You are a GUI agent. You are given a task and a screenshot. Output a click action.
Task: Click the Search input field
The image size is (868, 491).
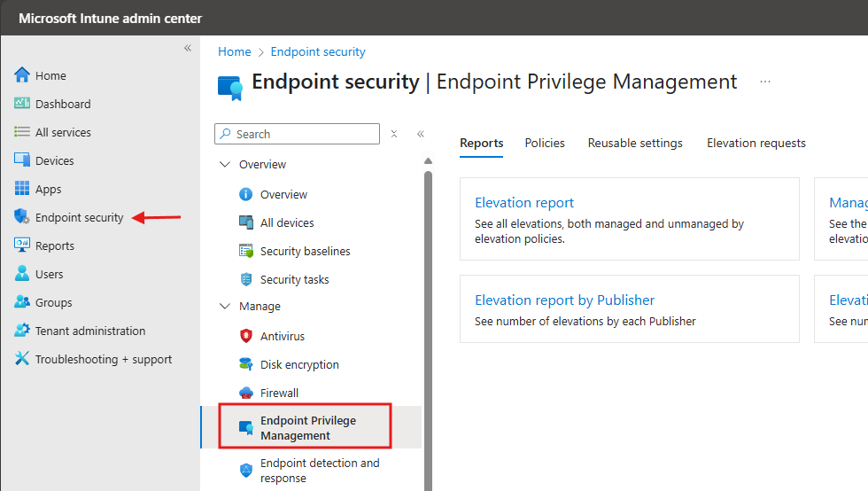(x=297, y=134)
